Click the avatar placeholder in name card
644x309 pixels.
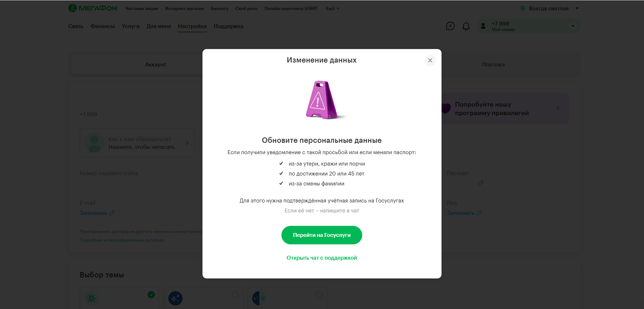point(94,143)
